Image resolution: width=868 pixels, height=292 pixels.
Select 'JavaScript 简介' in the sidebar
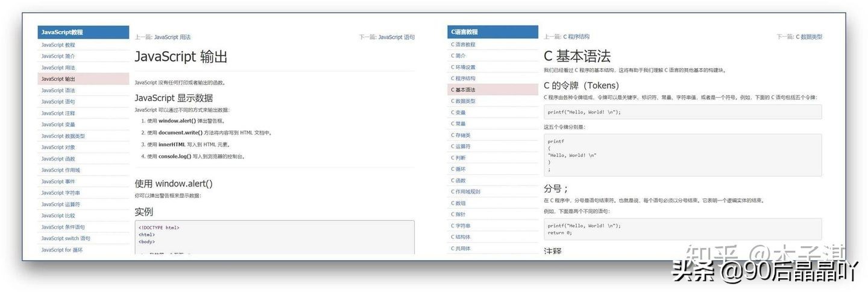[x=58, y=56]
